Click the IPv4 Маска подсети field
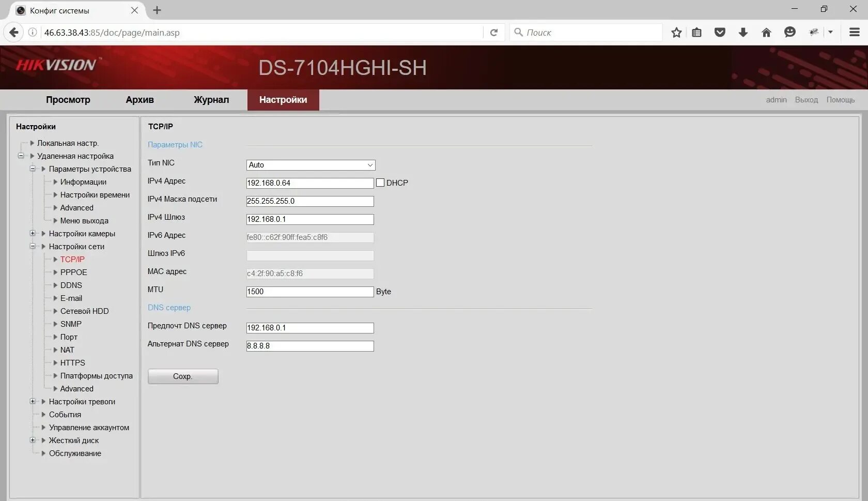This screenshot has width=868, height=501. 310,201
